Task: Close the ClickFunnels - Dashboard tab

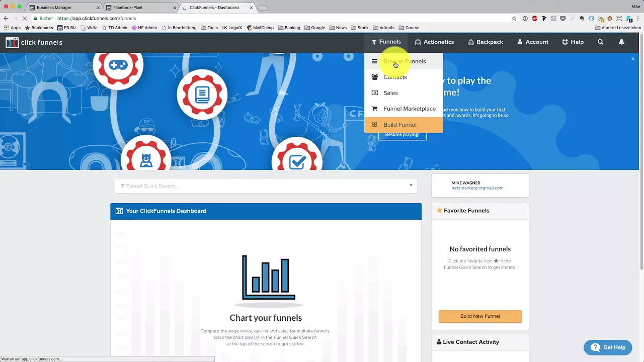Action: pos(251,8)
